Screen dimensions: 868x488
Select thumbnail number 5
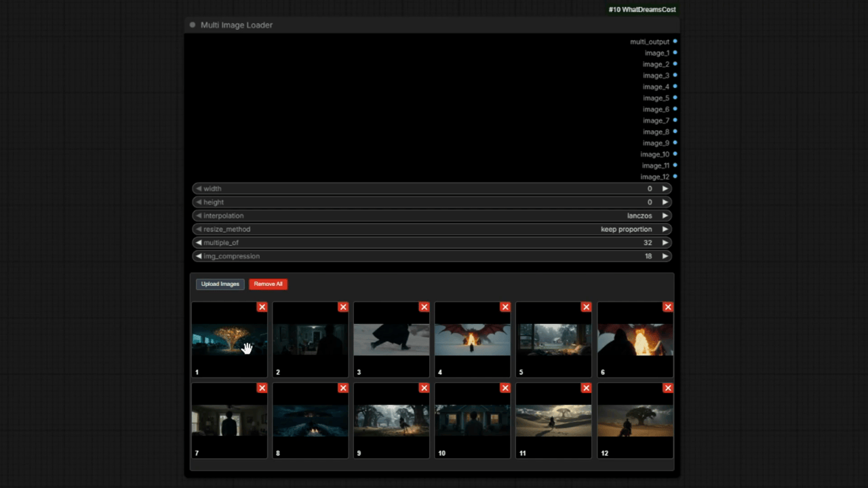(x=553, y=340)
